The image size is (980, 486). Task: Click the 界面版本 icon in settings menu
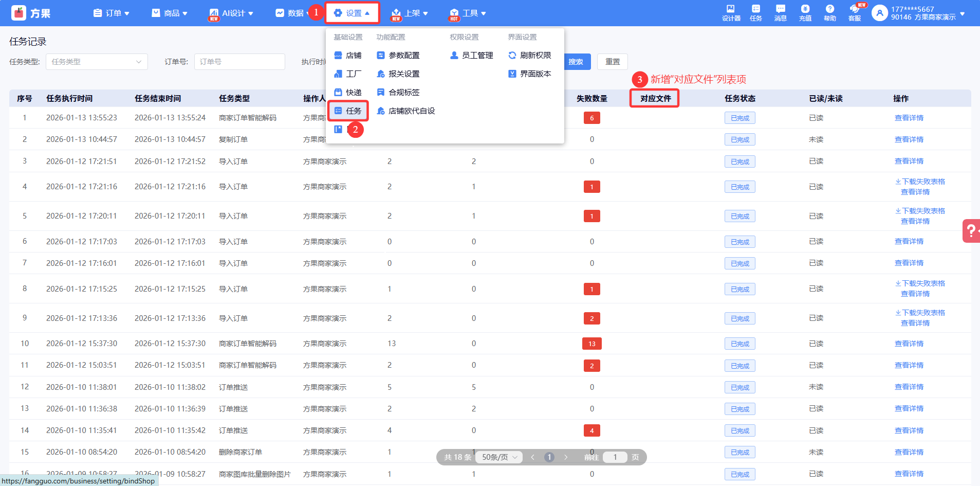point(512,74)
